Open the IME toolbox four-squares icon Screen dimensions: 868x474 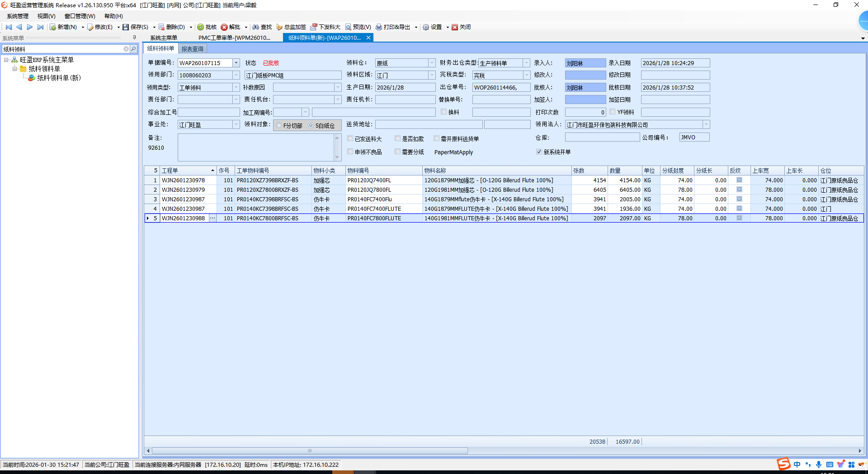[851, 465]
